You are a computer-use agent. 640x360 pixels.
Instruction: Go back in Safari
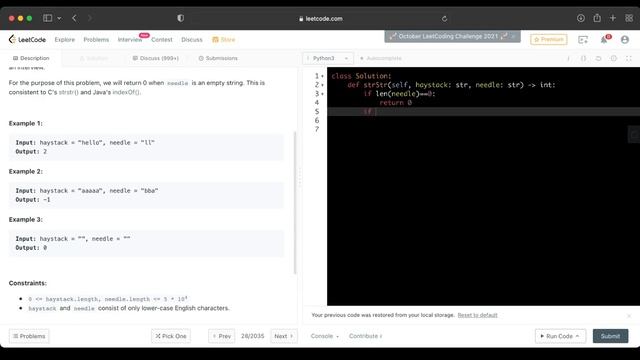coord(74,18)
